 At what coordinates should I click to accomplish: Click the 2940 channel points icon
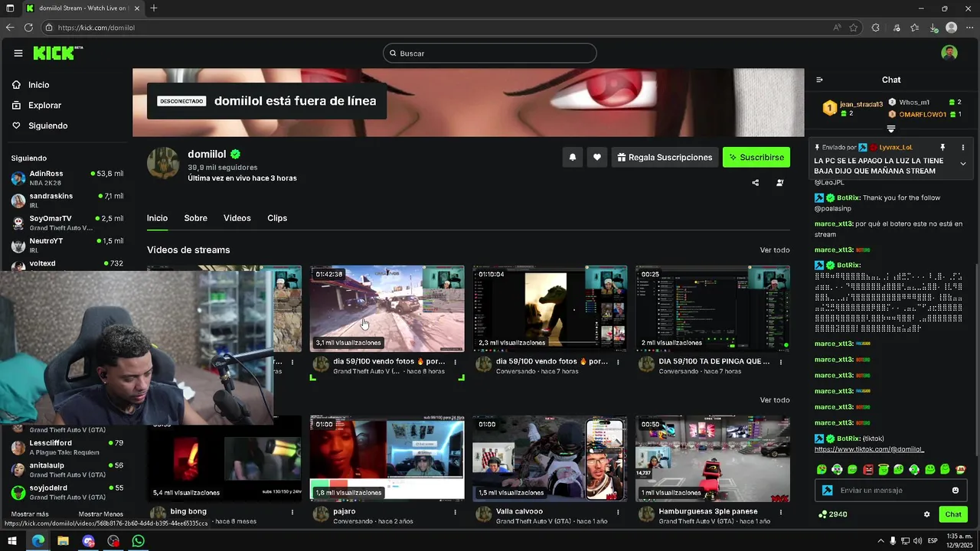pyautogui.click(x=822, y=514)
